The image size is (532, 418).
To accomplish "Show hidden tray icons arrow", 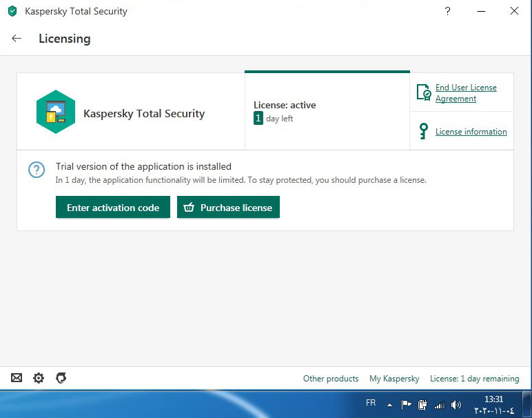I will (389, 405).
